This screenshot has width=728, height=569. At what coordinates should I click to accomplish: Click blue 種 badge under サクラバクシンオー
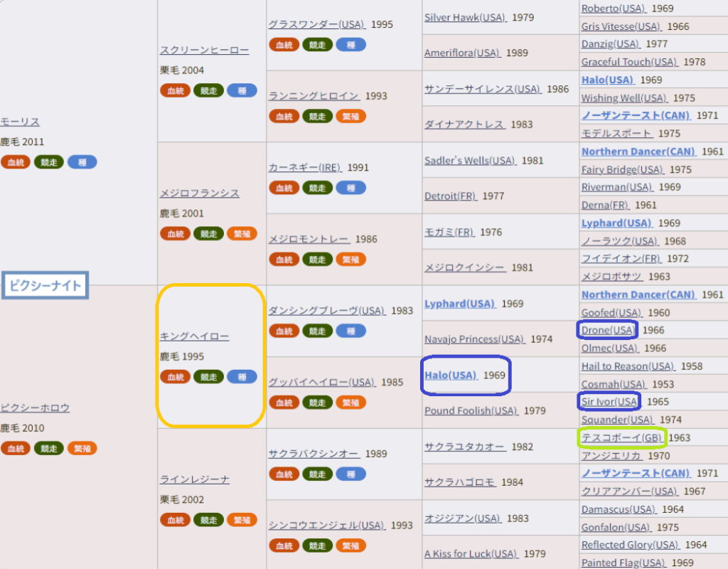pyautogui.click(x=351, y=474)
